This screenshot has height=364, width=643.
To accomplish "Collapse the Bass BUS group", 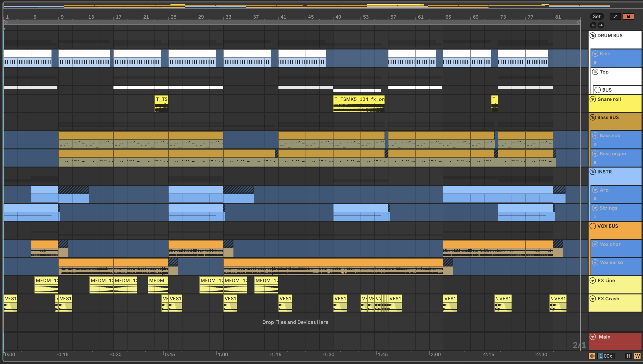I will (x=593, y=117).
